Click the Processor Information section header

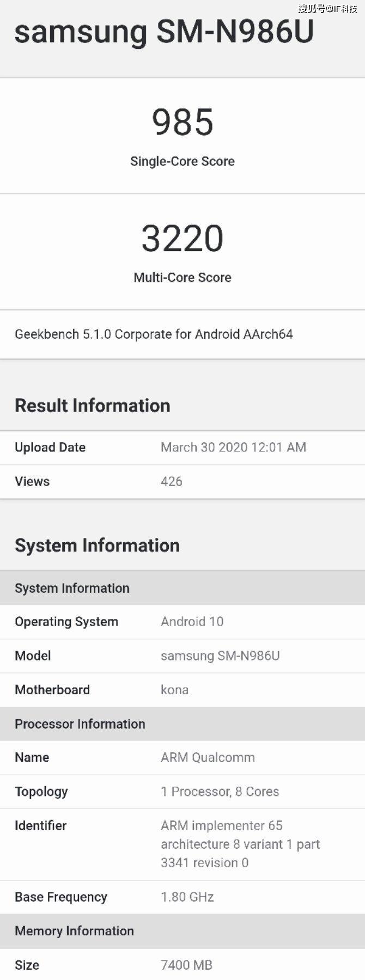click(80, 724)
